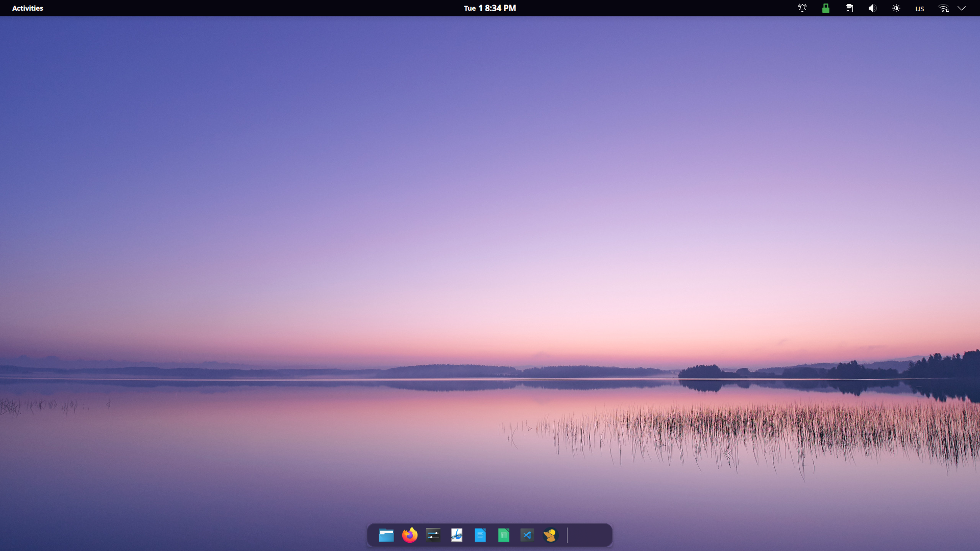Launch Firefox from the dock
Screen dimensions: 980x551
coord(409,535)
